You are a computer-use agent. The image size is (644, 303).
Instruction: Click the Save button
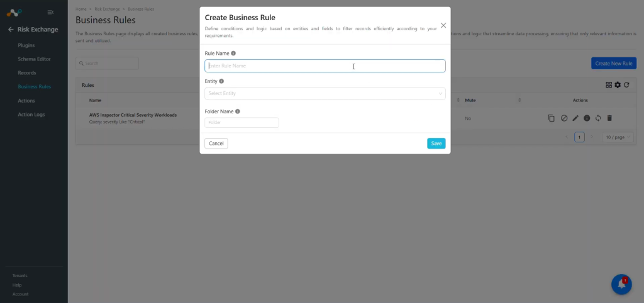[436, 144]
